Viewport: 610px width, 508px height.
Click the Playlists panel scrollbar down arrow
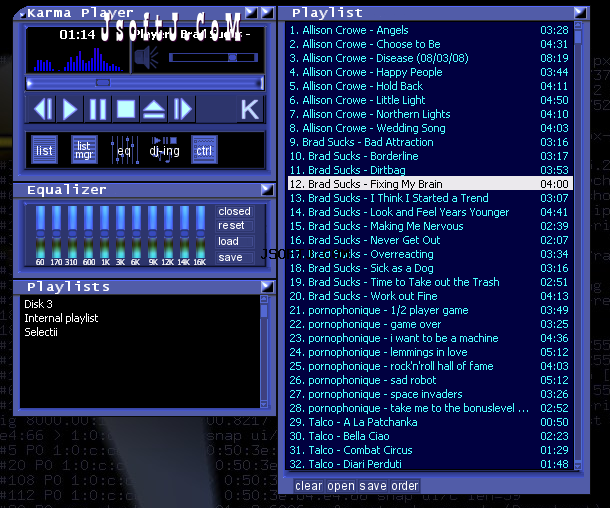pyautogui.click(x=264, y=404)
